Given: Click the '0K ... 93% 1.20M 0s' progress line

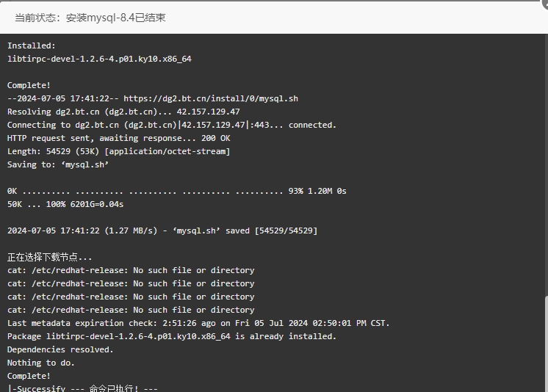Looking at the screenshot, I should 177,191.
